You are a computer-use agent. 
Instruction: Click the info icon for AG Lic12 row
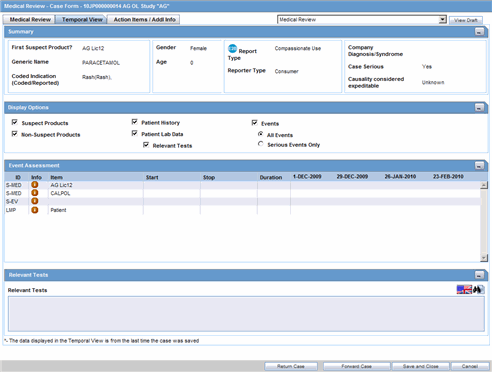pyautogui.click(x=35, y=185)
